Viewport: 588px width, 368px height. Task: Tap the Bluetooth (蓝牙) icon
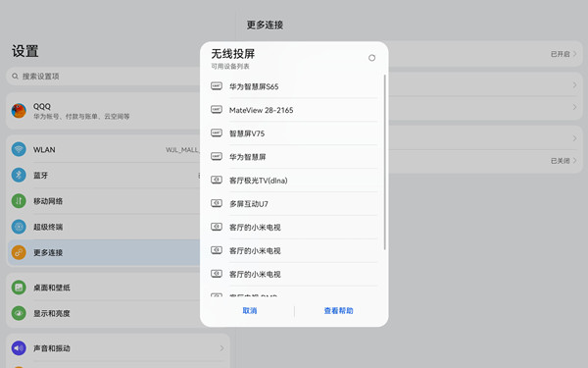pyautogui.click(x=19, y=175)
